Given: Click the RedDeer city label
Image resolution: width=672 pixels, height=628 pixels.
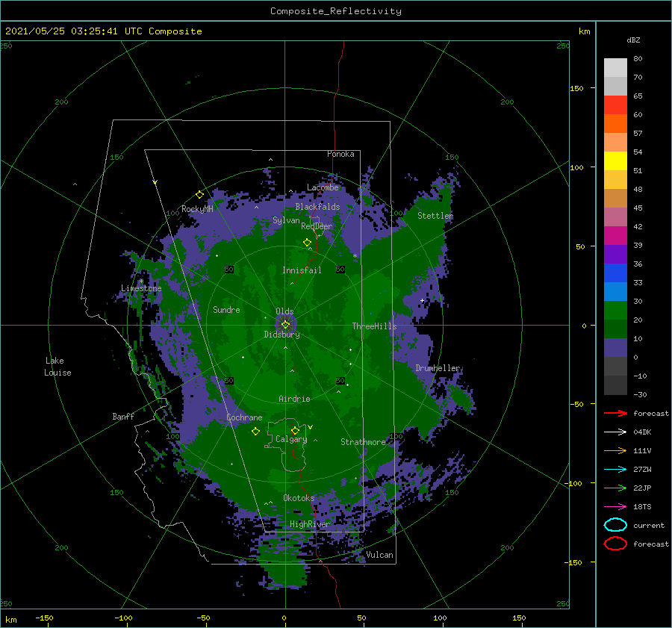Looking at the screenshot, I should tap(317, 226).
